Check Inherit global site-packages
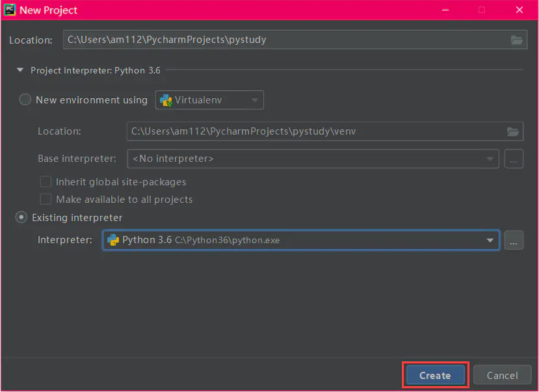The width and height of the screenshot is (539, 392). (x=46, y=181)
